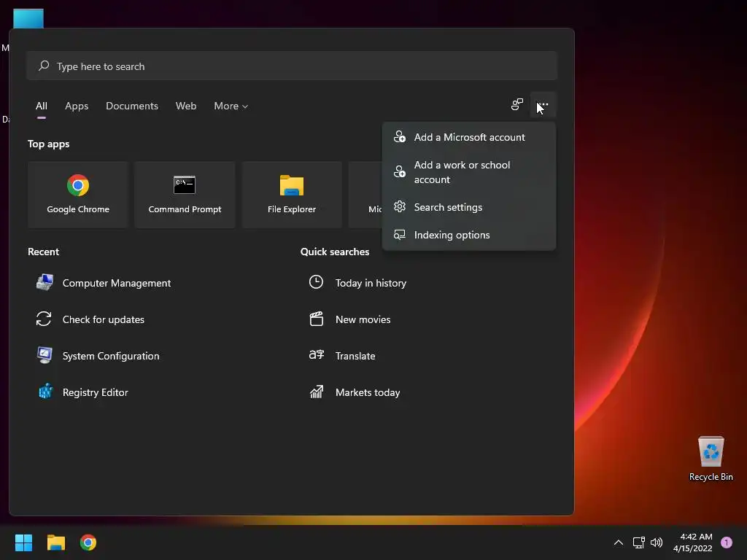Open Search settings from the menu

click(x=469, y=207)
